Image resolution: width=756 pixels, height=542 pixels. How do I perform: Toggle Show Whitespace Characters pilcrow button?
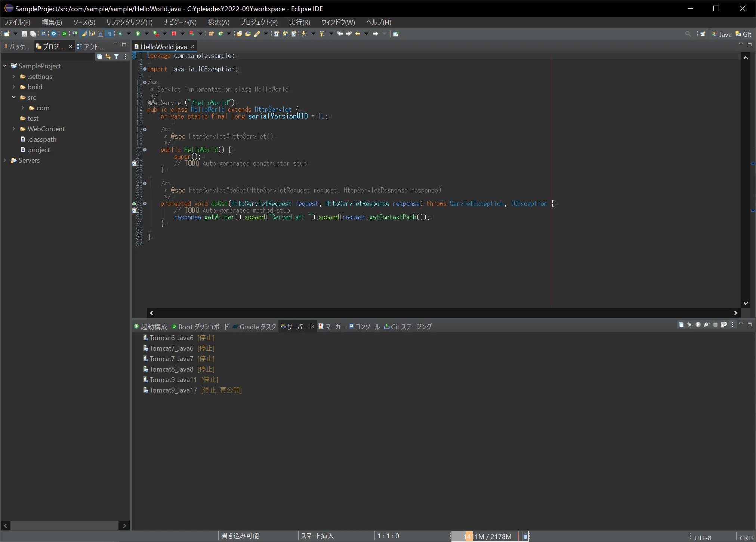(x=109, y=34)
